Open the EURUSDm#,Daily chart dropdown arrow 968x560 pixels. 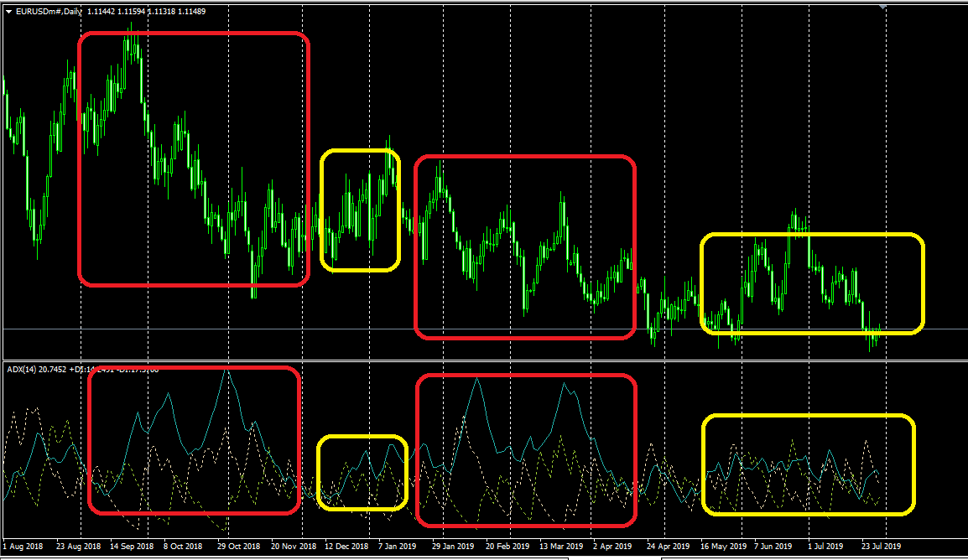click(8, 12)
